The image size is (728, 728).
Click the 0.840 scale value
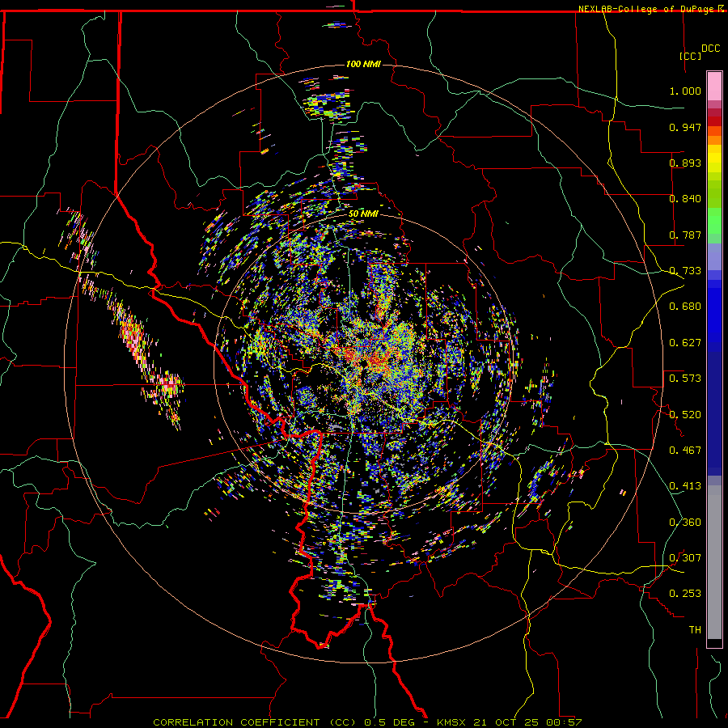[x=685, y=199]
